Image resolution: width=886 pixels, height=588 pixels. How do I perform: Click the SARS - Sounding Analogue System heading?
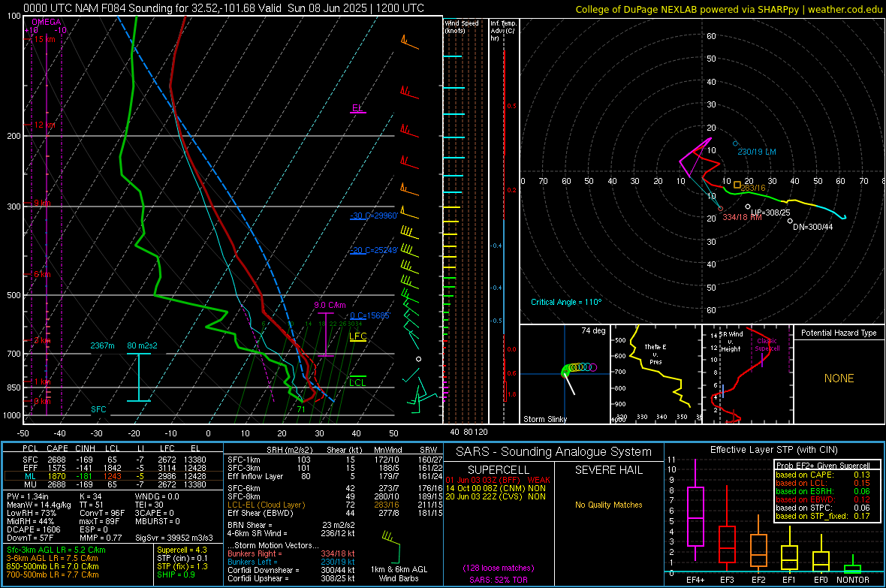click(553, 452)
